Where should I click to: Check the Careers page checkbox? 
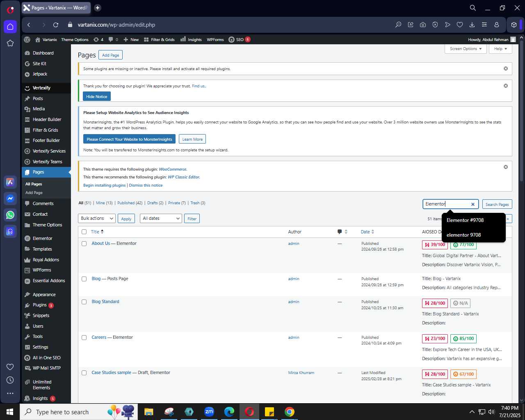pos(84,338)
